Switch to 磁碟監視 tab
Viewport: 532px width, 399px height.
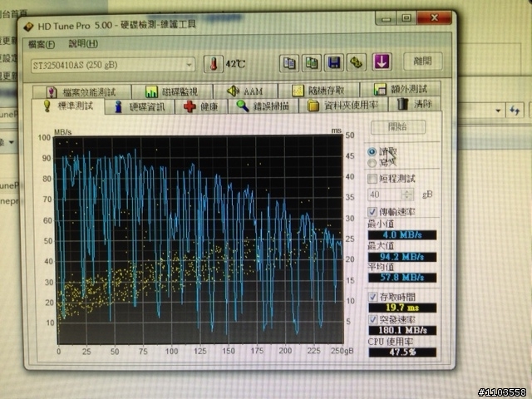click(x=172, y=91)
